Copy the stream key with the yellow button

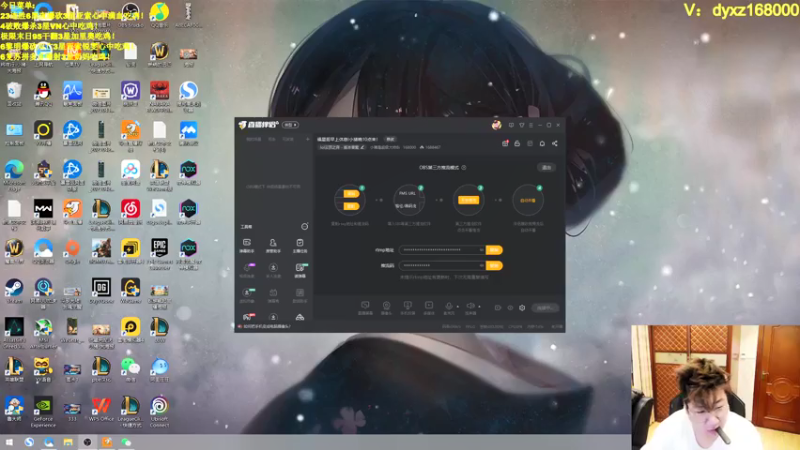[494, 265]
